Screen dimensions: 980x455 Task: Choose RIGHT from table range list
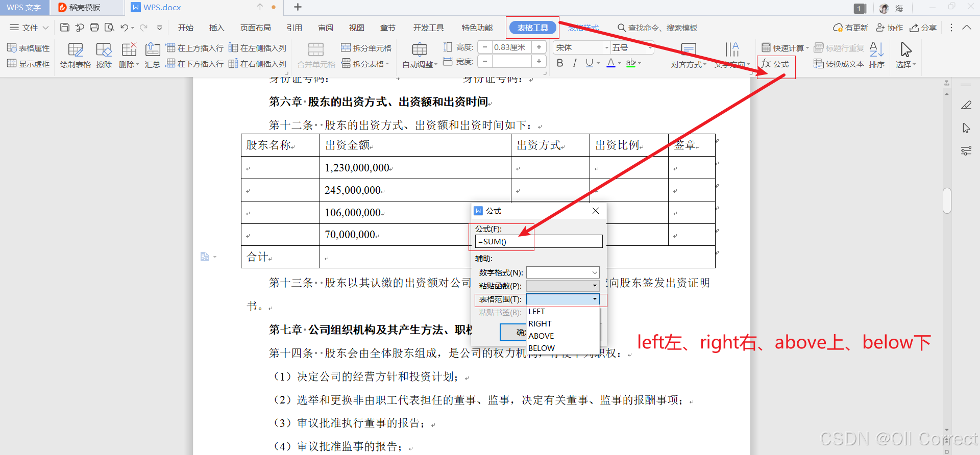point(562,324)
